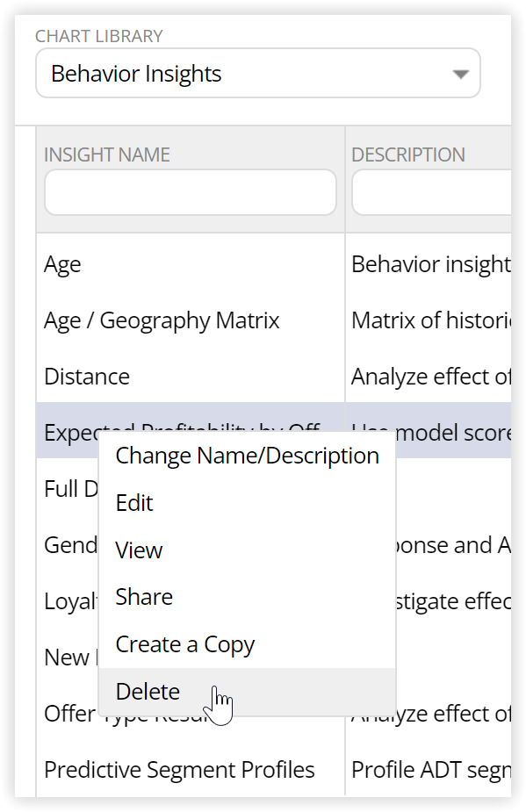This screenshot has height=812, width=526.
Task: Click the Behavior insight description cell for Age
Action: (429, 264)
